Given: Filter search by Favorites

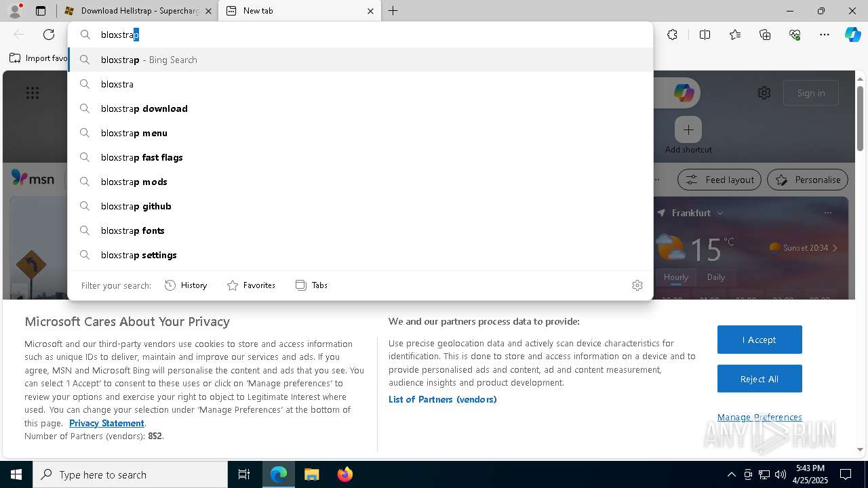Looking at the screenshot, I should pos(251,285).
